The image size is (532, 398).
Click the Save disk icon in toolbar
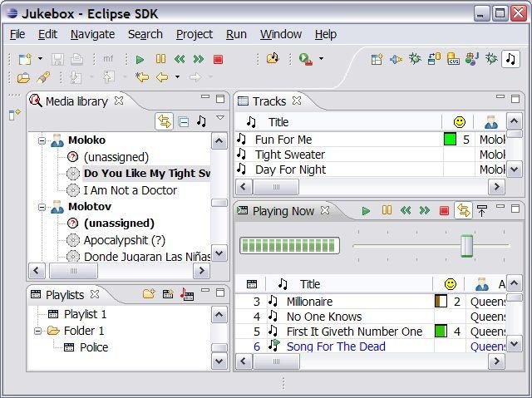click(57, 60)
